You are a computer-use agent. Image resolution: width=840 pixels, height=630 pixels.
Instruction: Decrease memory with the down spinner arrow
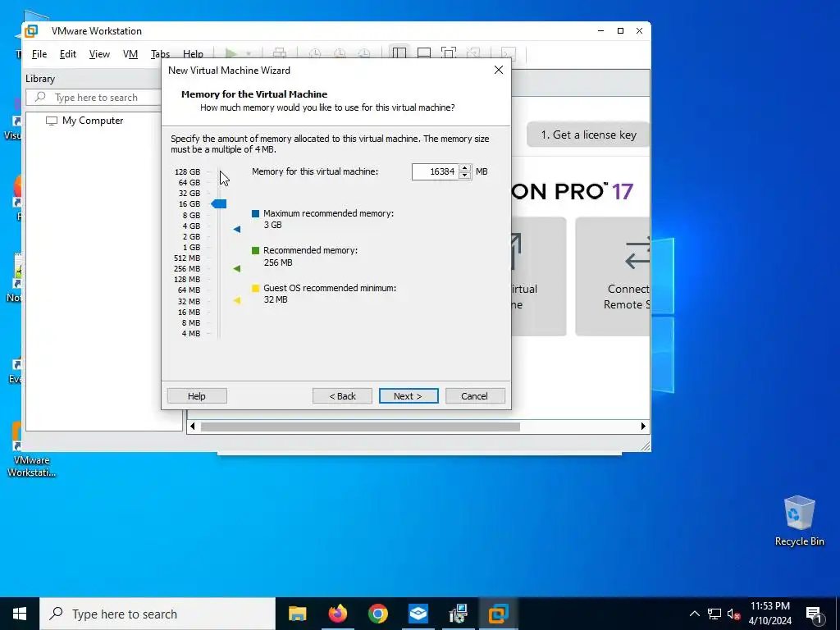(465, 176)
